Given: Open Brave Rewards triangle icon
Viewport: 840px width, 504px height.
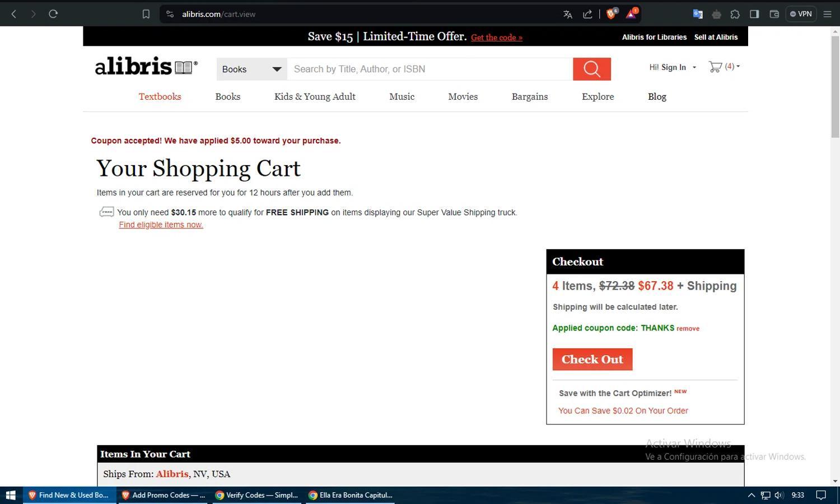Looking at the screenshot, I should (x=631, y=13).
